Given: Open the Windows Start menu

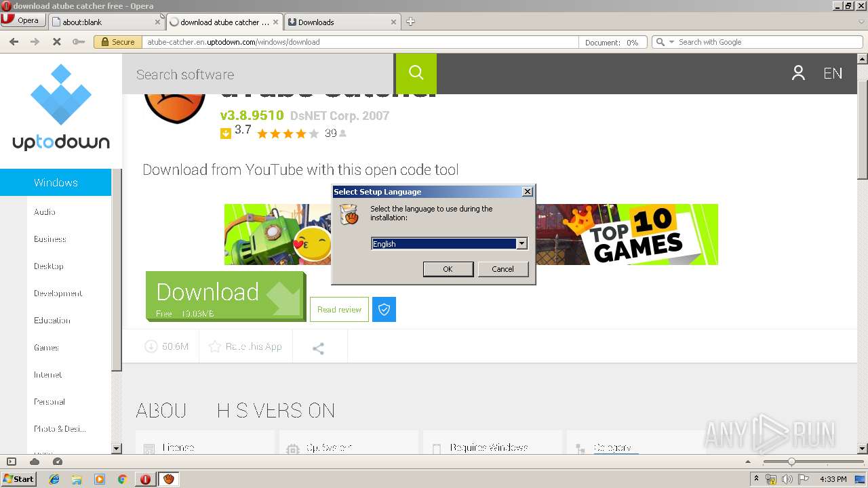Looking at the screenshot, I should (18, 479).
